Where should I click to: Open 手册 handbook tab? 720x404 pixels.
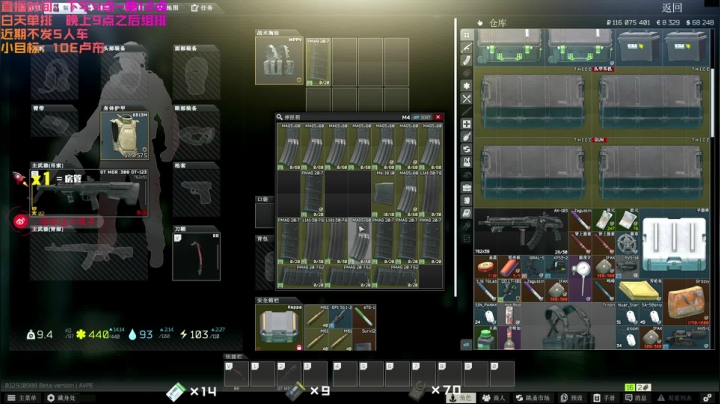[604, 398]
